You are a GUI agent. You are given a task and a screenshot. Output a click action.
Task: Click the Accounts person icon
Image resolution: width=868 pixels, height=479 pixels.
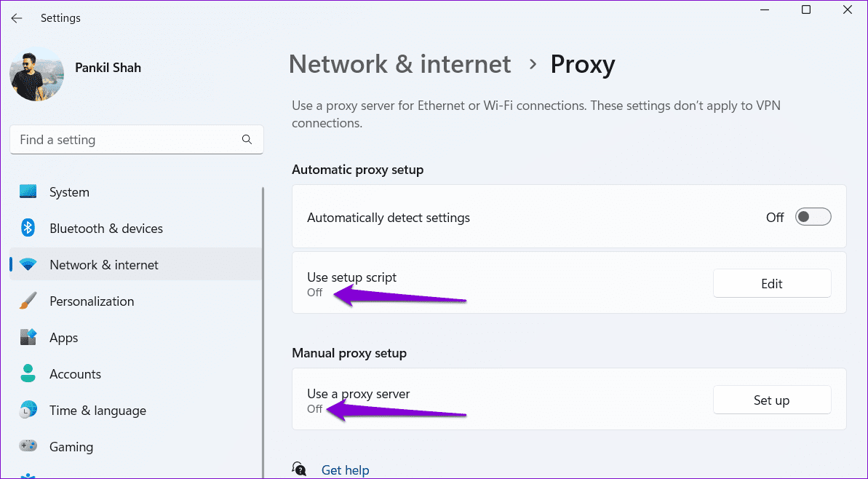click(x=28, y=374)
